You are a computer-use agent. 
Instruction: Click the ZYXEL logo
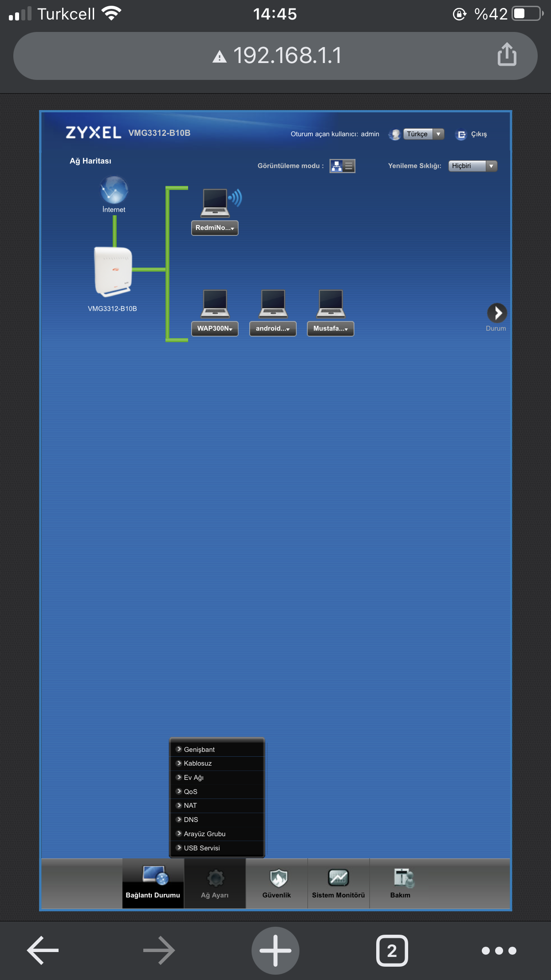[93, 133]
